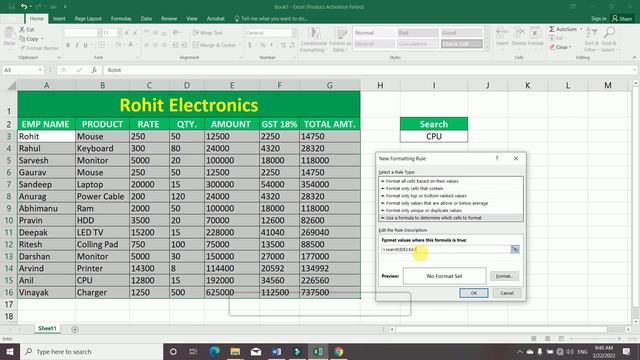Click the Share button

coord(622,19)
